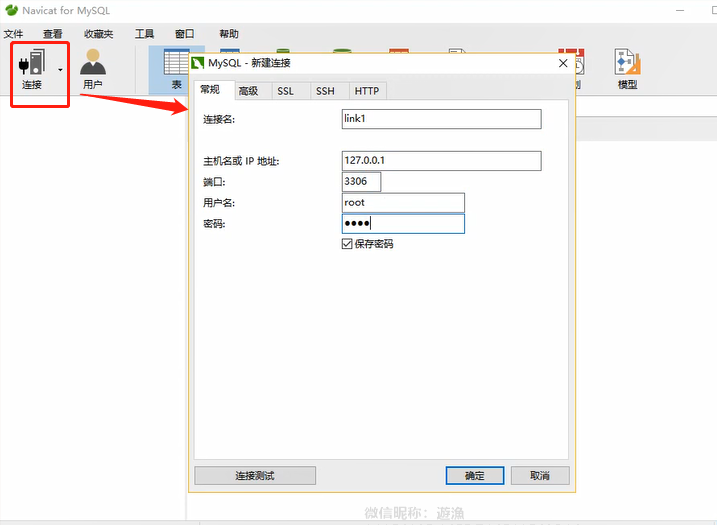Open the User (用户) toolbar icon
Image resolution: width=717 pixels, height=525 pixels.
coord(93,69)
